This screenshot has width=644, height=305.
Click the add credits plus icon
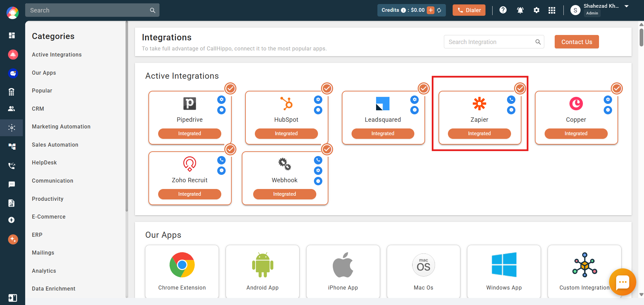click(x=431, y=10)
